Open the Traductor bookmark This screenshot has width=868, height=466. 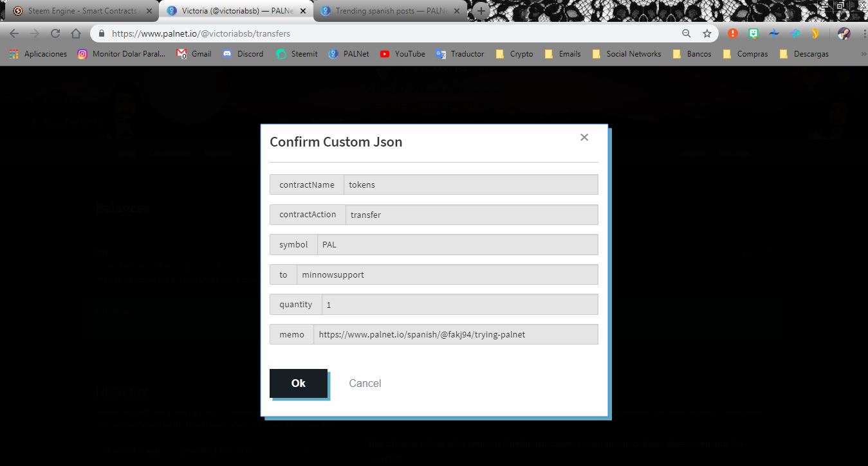(459, 54)
